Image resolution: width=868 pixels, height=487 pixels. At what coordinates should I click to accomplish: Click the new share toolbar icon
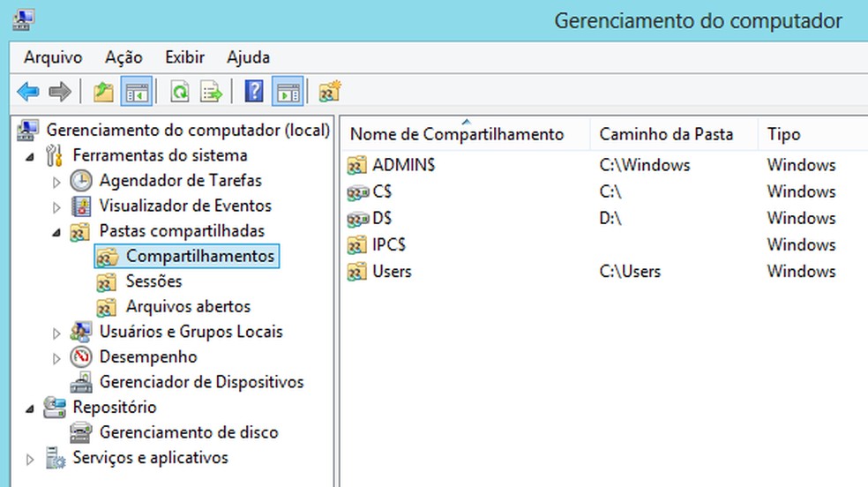tap(330, 91)
